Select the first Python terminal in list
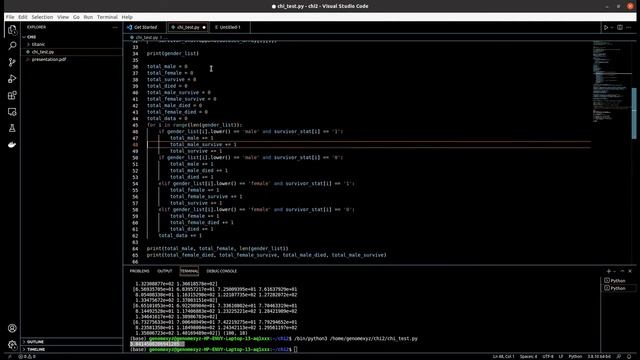This screenshot has height=360, width=640. pyautogui.click(x=619, y=281)
